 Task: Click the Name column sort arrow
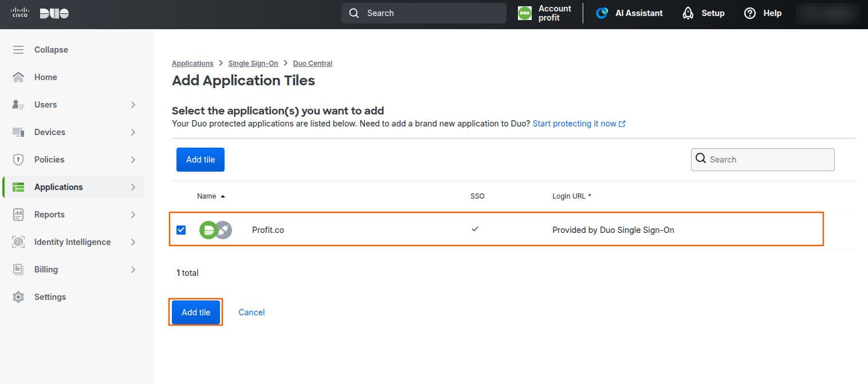pyautogui.click(x=223, y=196)
